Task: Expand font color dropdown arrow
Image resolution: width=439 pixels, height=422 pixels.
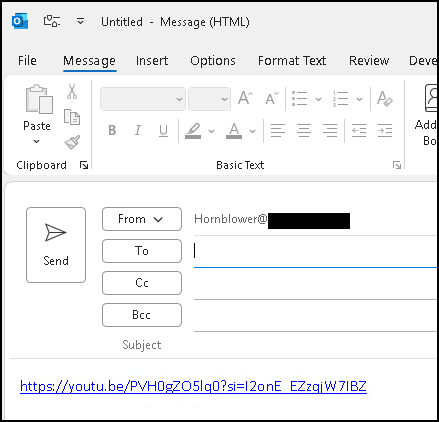Action: pos(252,131)
